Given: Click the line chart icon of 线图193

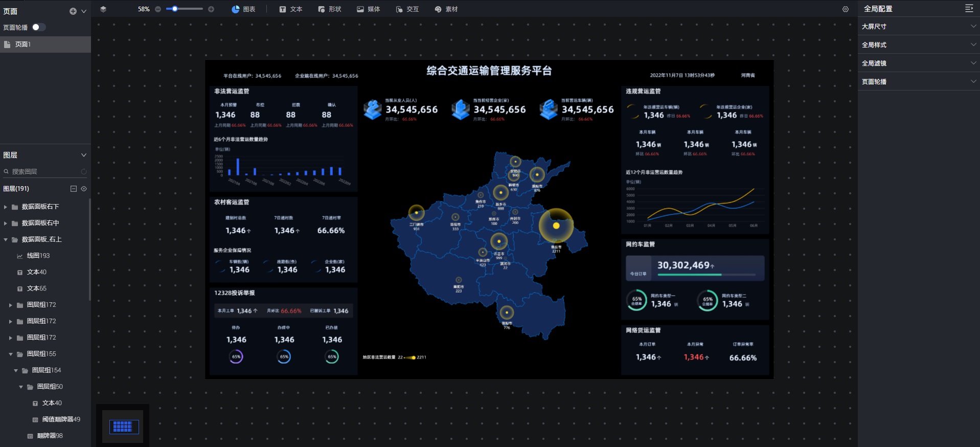Looking at the screenshot, I should pos(20,256).
